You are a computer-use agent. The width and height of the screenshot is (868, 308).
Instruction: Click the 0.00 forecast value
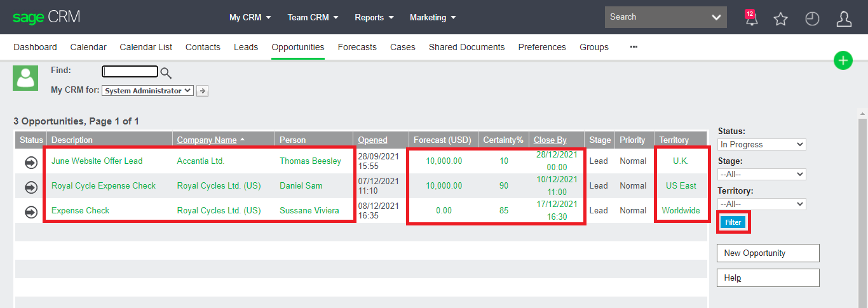[444, 210]
